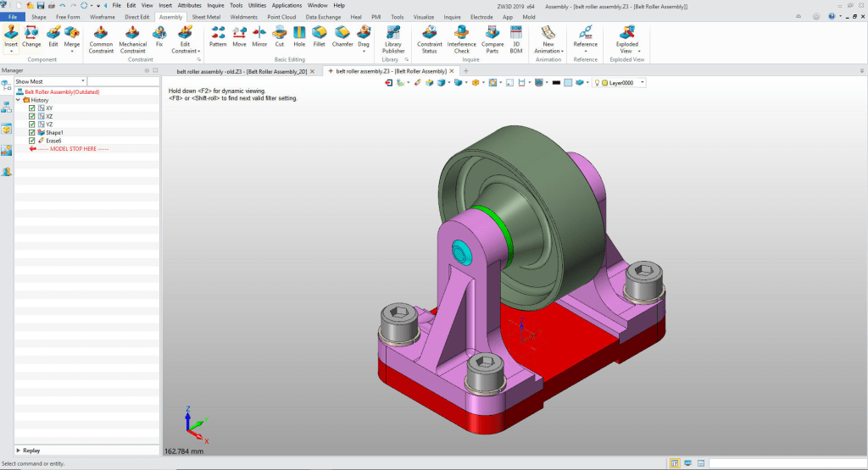Toggle the Erase6 feature checkbox
Screen dimensions: 868x470
click(x=31, y=141)
